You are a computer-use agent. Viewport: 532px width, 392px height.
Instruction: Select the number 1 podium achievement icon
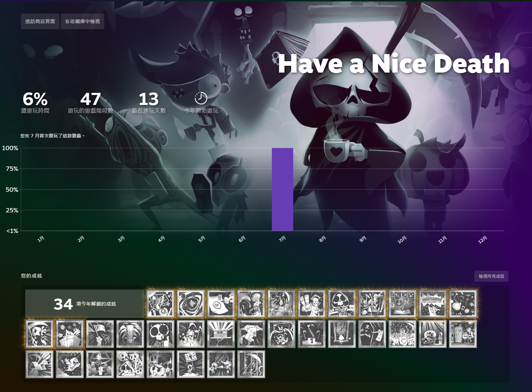tap(312, 334)
